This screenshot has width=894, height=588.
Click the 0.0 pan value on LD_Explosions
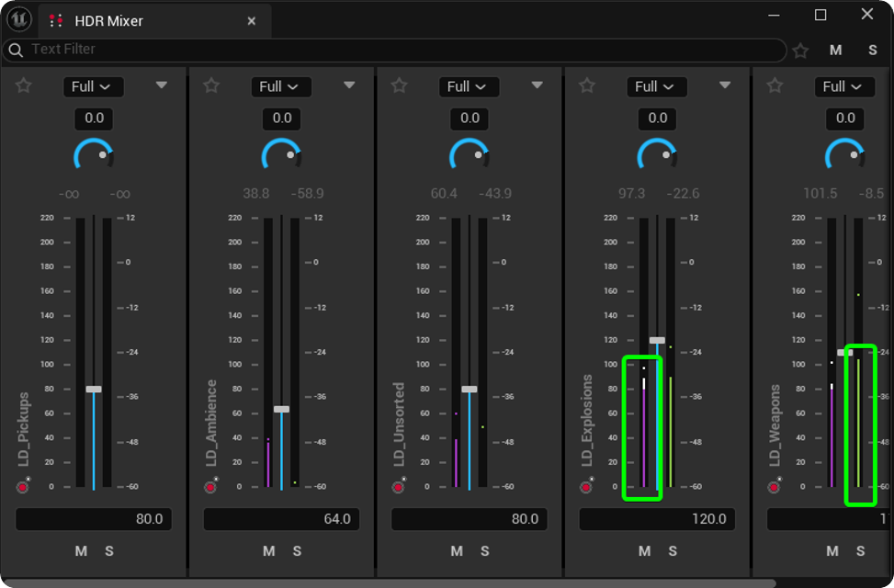pyautogui.click(x=657, y=119)
